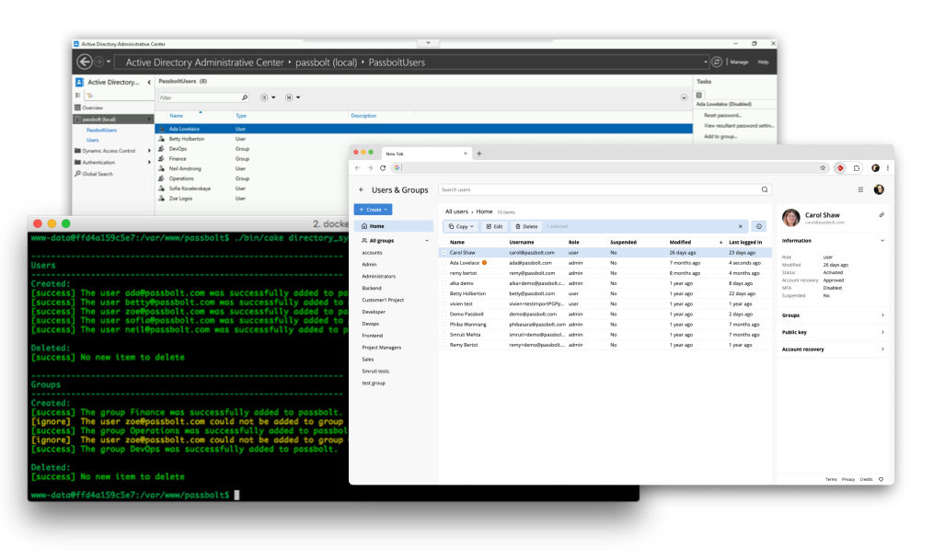This screenshot has width=933, height=560.
Task: Open the browser three-dot menu
Action: (888, 168)
